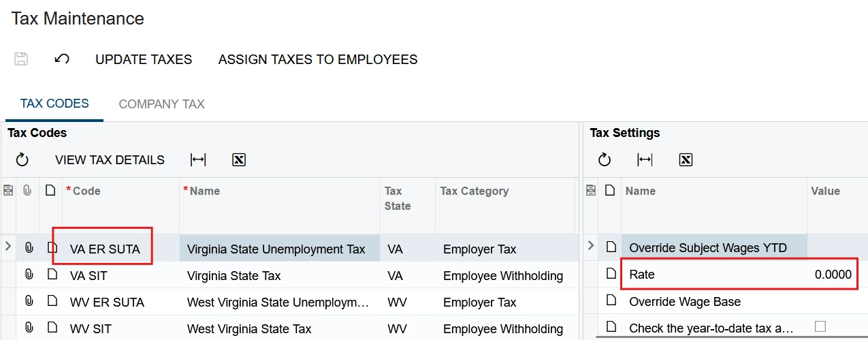Screen dimensions: 868x340
Task: Select the Rate value field
Action: coord(833,274)
